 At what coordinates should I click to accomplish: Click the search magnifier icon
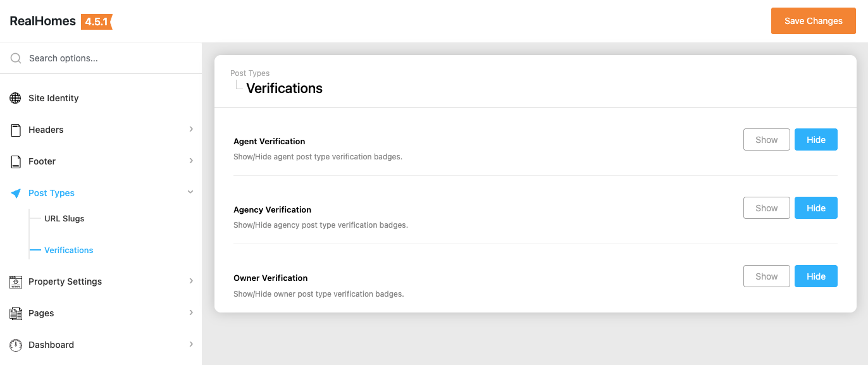point(16,58)
